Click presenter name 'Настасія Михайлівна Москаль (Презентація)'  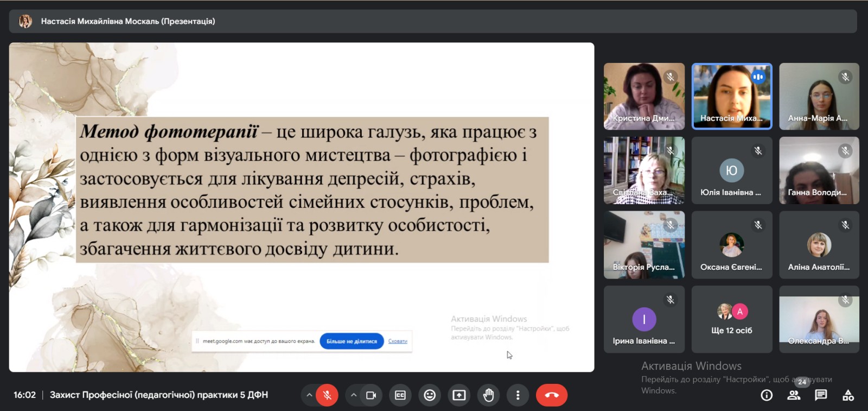coord(128,21)
